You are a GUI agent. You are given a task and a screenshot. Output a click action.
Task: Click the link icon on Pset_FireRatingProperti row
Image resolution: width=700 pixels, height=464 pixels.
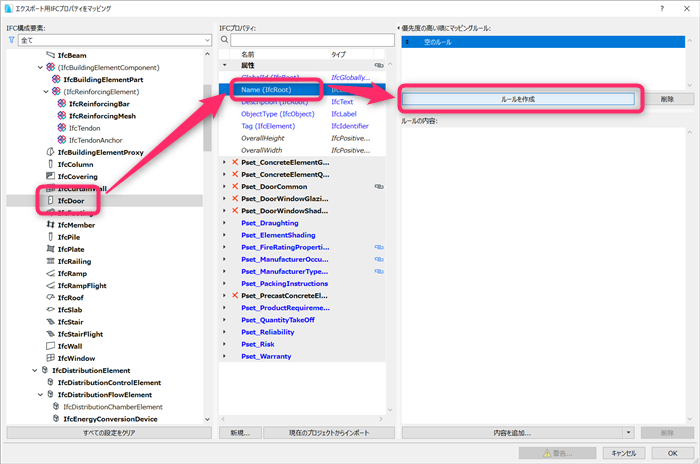click(x=379, y=247)
